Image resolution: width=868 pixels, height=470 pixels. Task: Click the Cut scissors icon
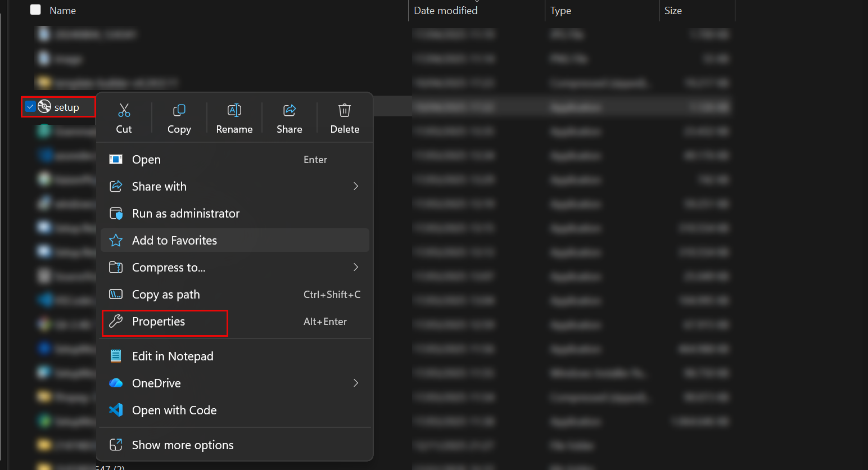124,110
